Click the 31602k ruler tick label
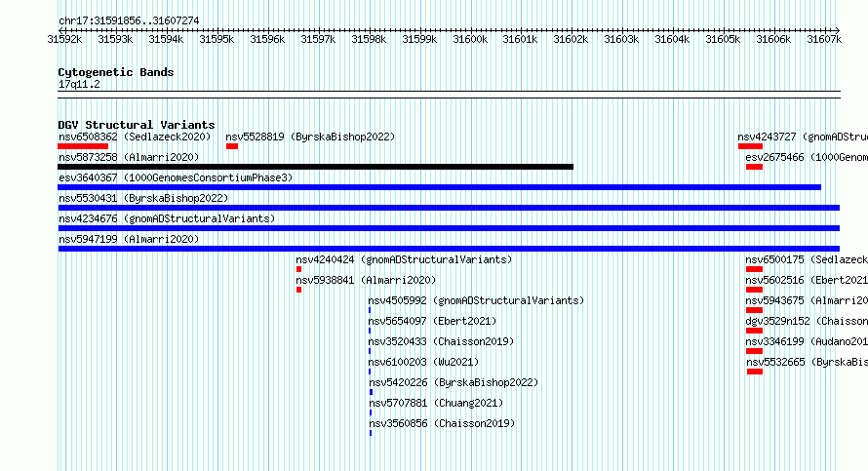Screen dimensions: 868x471 [571, 39]
